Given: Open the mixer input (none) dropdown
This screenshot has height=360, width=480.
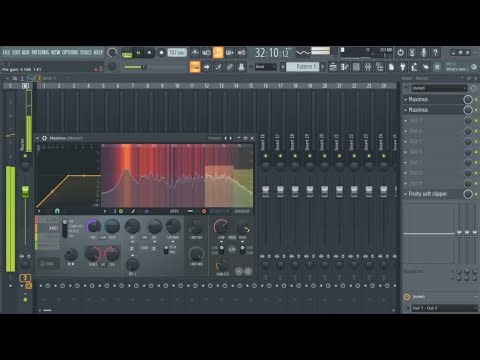Looking at the screenshot, I should coord(439,88).
